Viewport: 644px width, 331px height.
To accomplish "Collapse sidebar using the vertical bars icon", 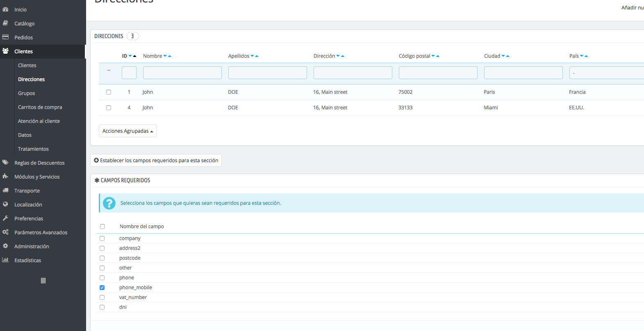I will 43,281.
